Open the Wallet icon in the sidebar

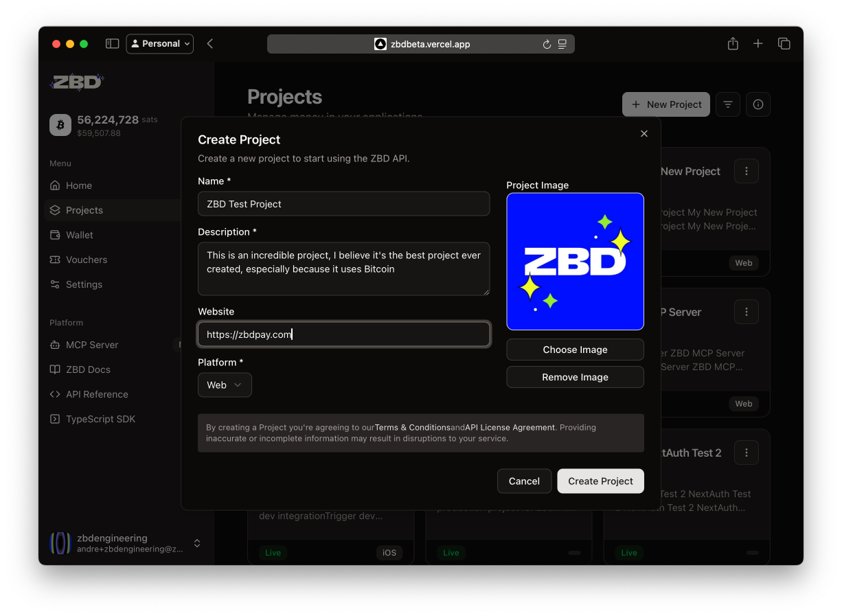tap(56, 235)
